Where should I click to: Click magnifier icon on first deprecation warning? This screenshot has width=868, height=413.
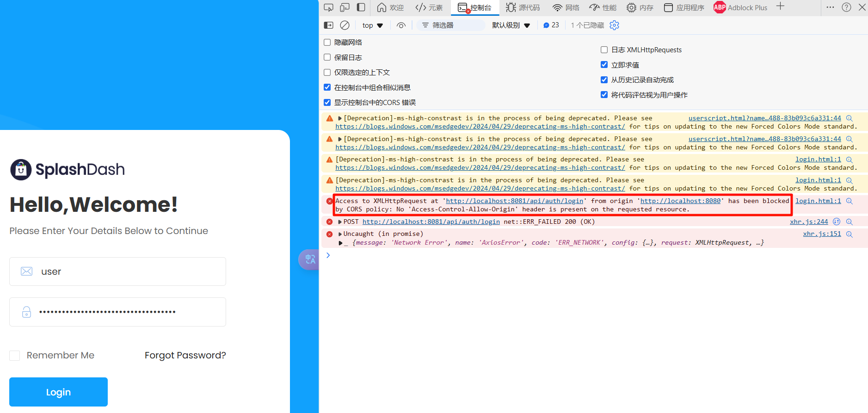[x=849, y=118]
